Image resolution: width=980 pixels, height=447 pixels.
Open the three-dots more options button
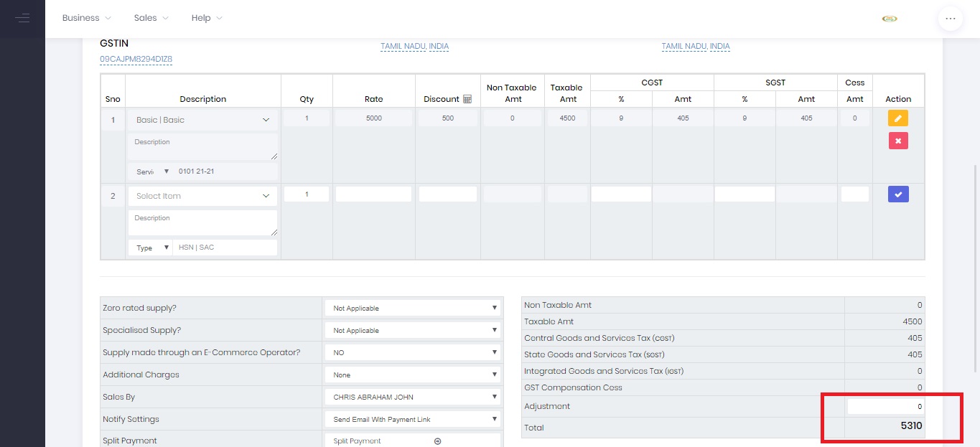coord(950,19)
